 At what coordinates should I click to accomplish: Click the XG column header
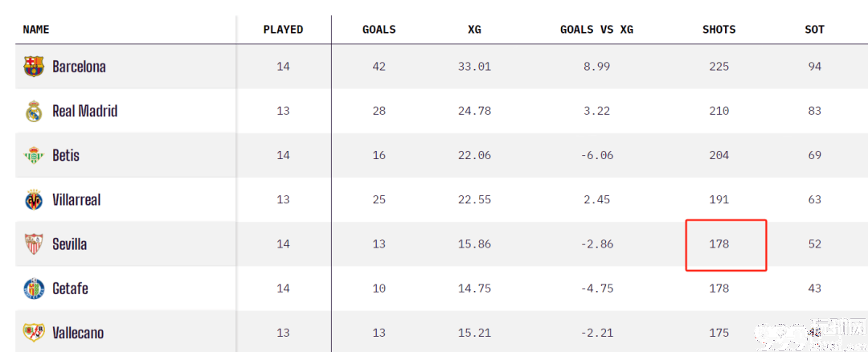(474, 29)
